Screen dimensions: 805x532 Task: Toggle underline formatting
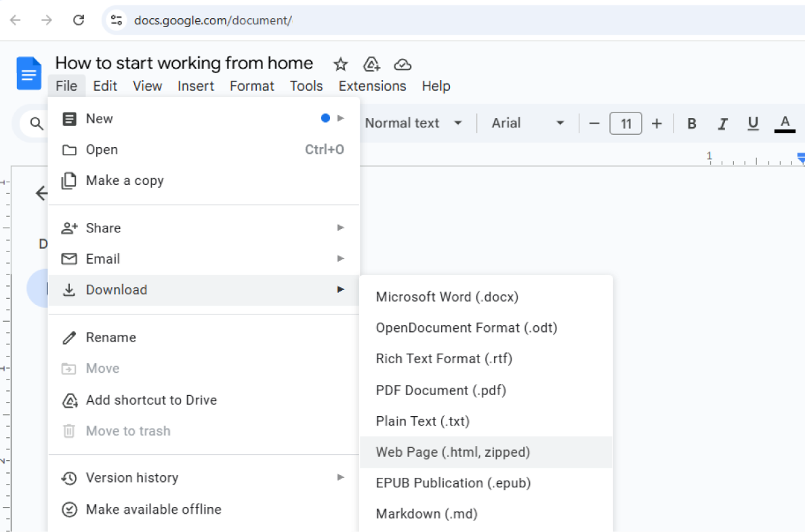click(753, 123)
